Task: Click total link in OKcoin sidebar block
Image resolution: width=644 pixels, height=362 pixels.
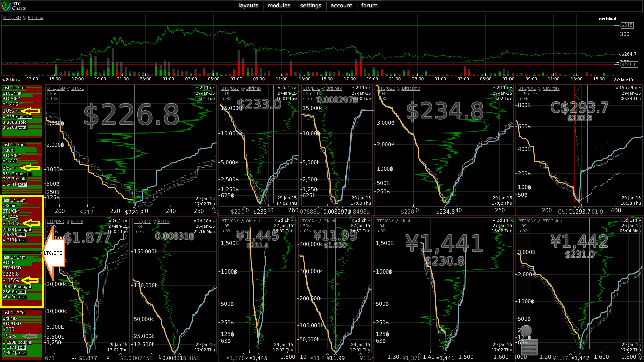Action: pos(22,240)
